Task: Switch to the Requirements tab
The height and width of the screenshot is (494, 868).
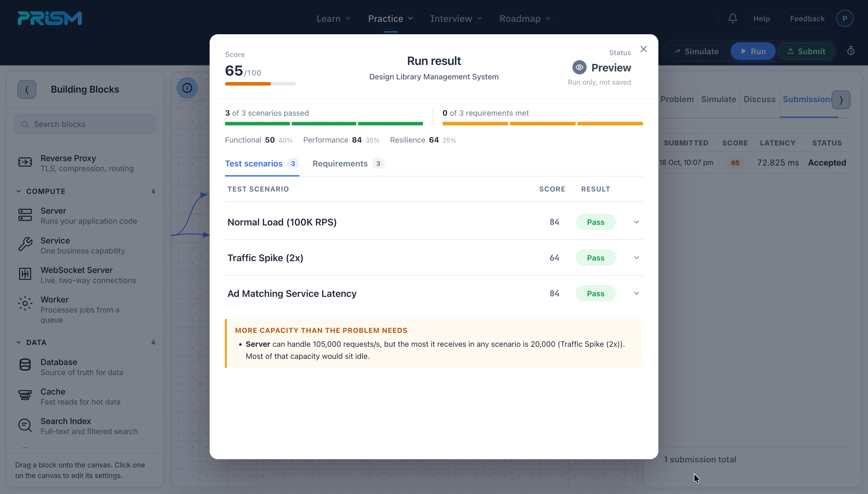Action: [x=348, y=163]
